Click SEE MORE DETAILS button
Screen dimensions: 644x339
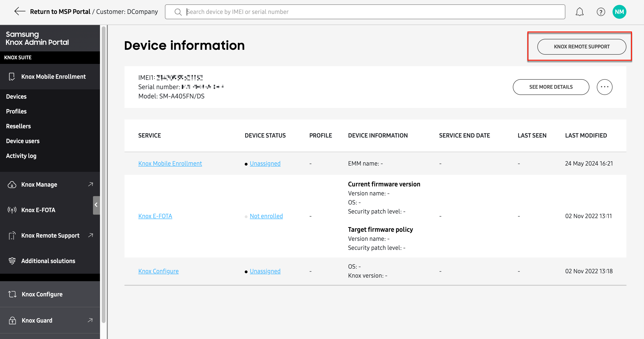(551, 87)
